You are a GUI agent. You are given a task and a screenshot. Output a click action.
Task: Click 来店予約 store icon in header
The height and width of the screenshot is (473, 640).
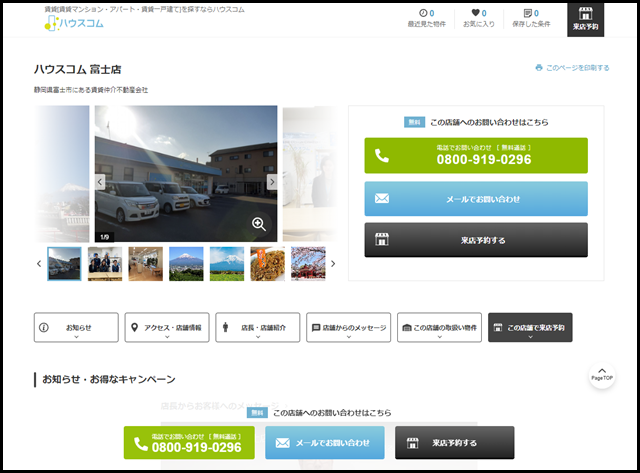(585, 20)
